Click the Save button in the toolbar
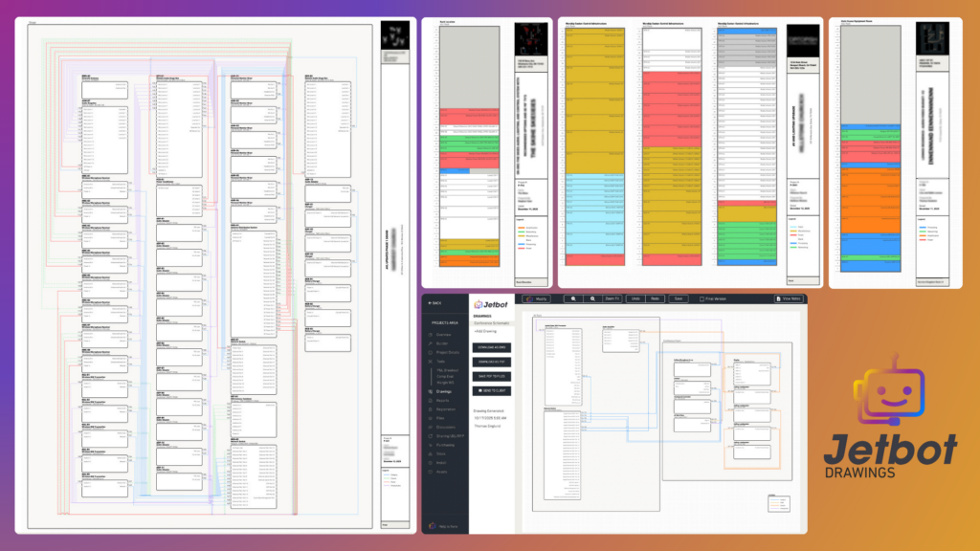Image resolution: width=980 pixels, height=551 pixels. [x=678, y=299]
